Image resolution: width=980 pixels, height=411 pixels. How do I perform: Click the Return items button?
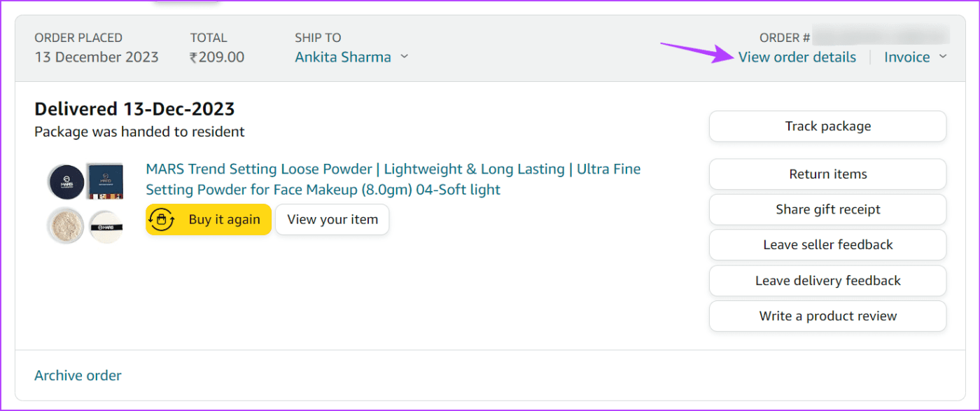827,174
